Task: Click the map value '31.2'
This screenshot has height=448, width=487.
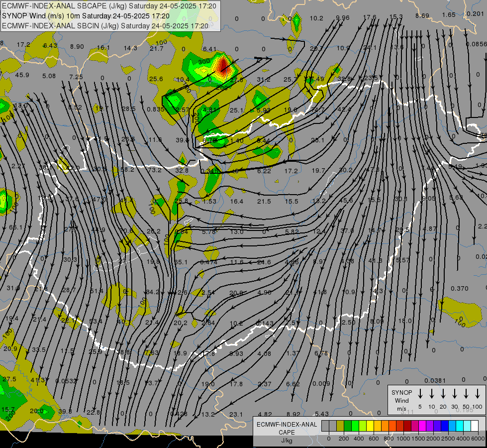Action: point(263,80)
